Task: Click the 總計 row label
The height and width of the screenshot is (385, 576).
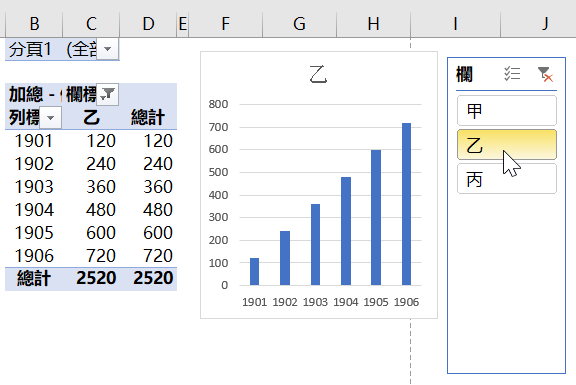Action: (34, 278)
